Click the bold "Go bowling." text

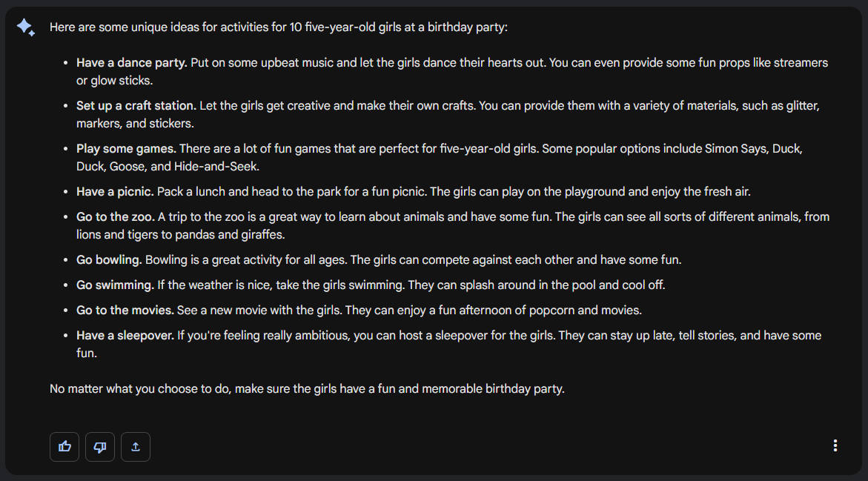coord(109,260)
